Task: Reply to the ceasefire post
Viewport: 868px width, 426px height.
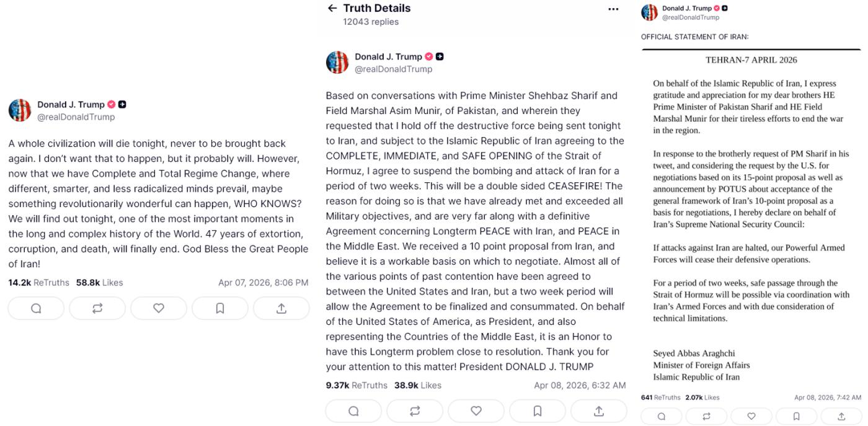Action: point(353,410)
